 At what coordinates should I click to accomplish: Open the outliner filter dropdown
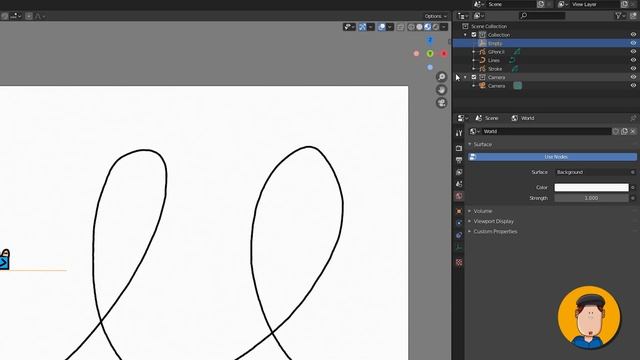(620, 16)
